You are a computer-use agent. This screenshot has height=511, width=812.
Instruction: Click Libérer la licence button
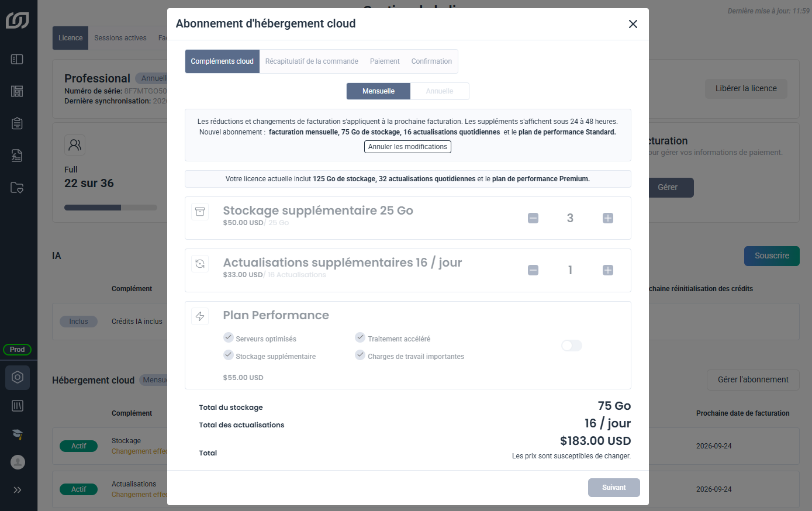(x=746, y=89)
